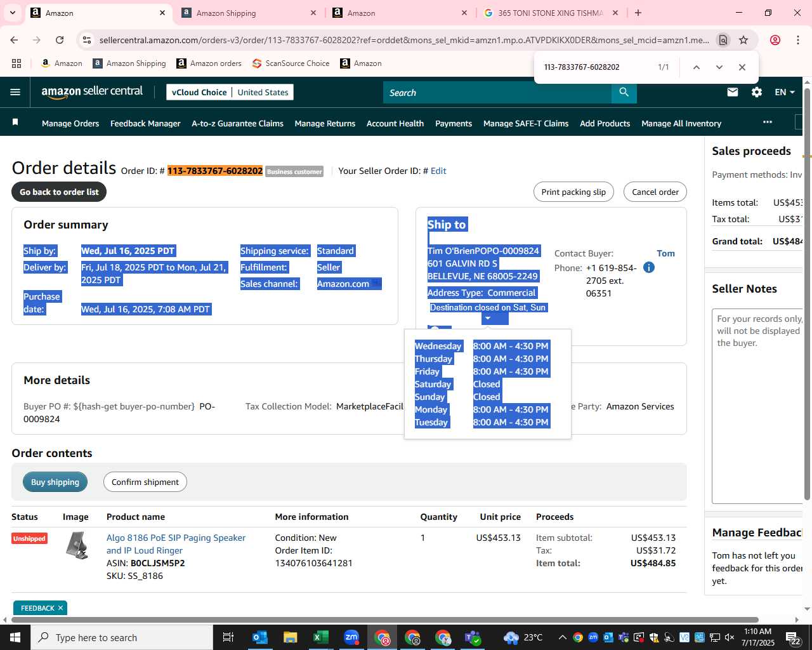Expand the EN language dropdown

(785, 92)
